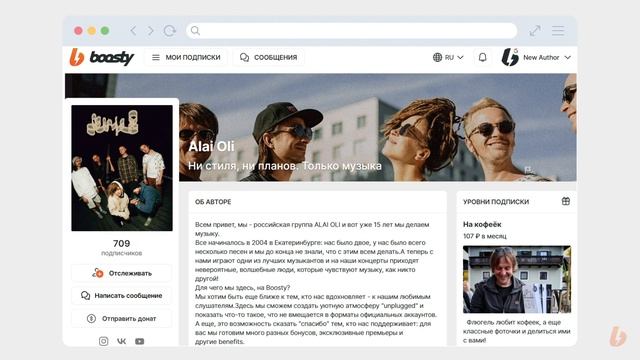Image resolution: width=640 pixels, height=360 pixels.
Task: Click the cover image icon on the banner
Action: point(528,169)
